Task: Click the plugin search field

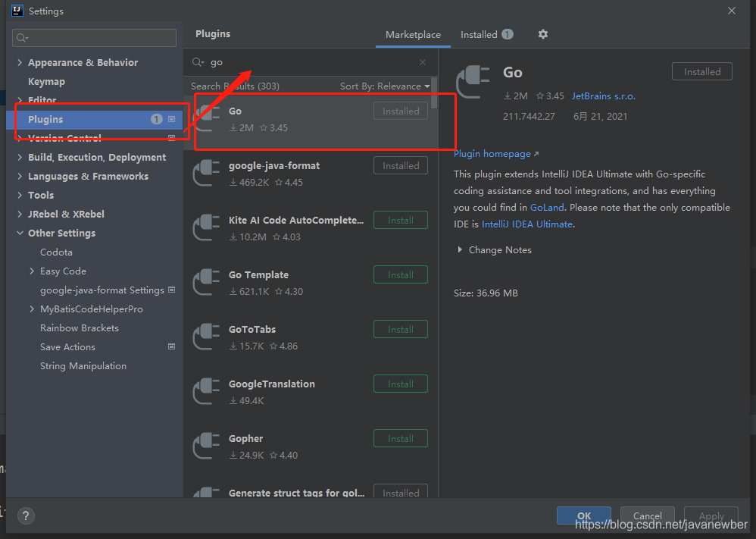Action: click(x=311, y=62)
